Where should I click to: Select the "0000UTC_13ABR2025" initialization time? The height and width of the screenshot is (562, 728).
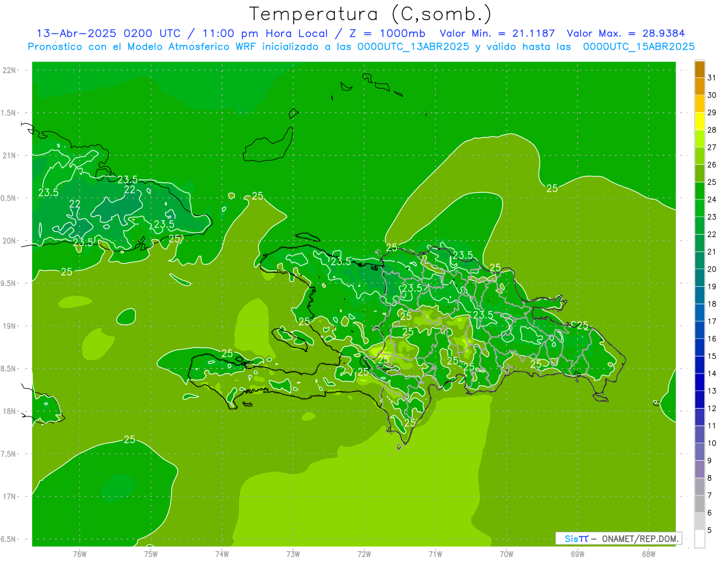pos(414,47)
